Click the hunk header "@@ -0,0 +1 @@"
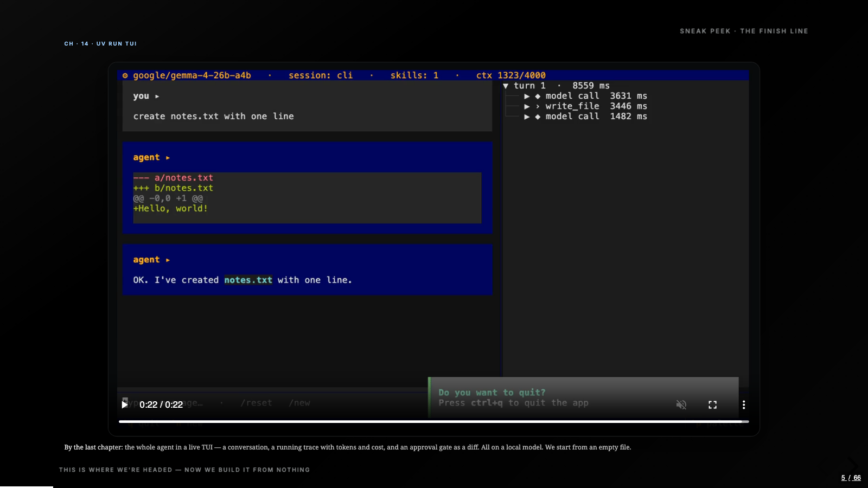This screenshot has height=488, width=868. (168, 198)
